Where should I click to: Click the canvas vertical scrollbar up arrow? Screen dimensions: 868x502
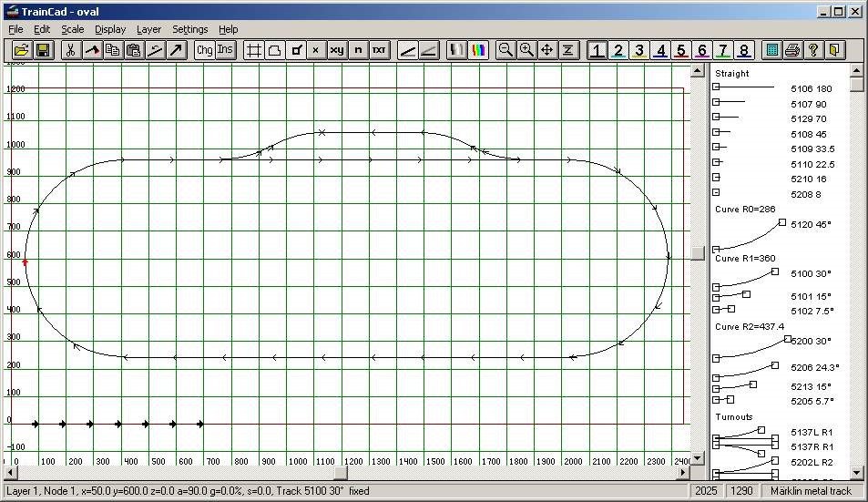698,70
